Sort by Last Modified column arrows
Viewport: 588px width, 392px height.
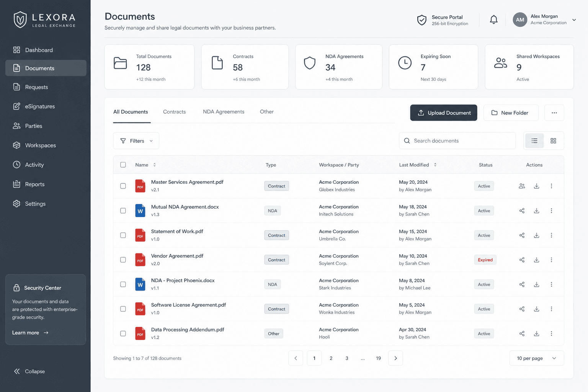click(x=435, y=165)
